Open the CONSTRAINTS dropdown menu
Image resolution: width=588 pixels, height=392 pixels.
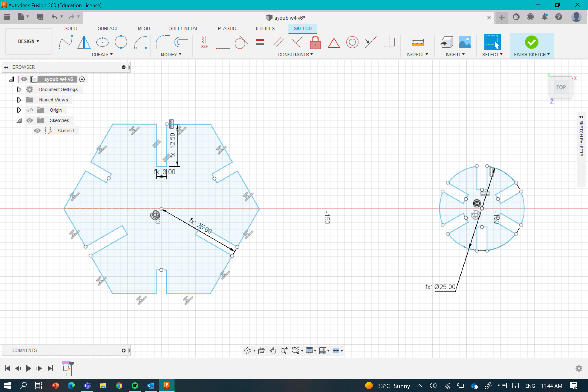click(295, 55)
